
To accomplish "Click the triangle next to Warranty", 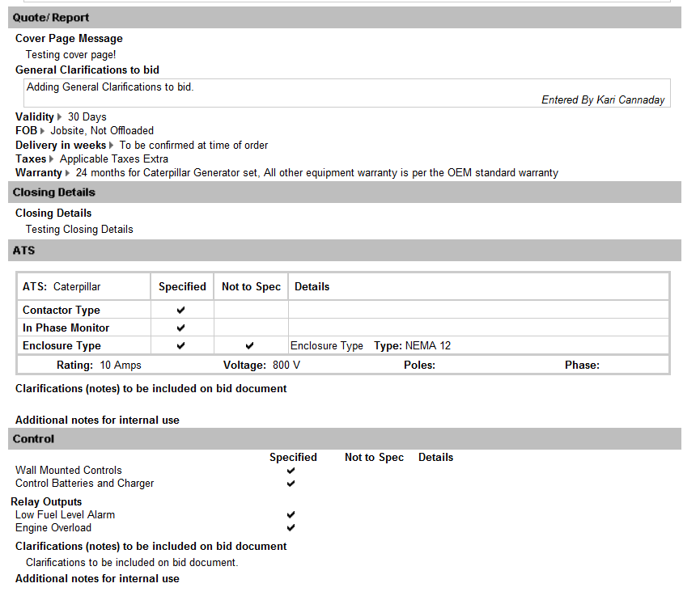I will [68, 173].
